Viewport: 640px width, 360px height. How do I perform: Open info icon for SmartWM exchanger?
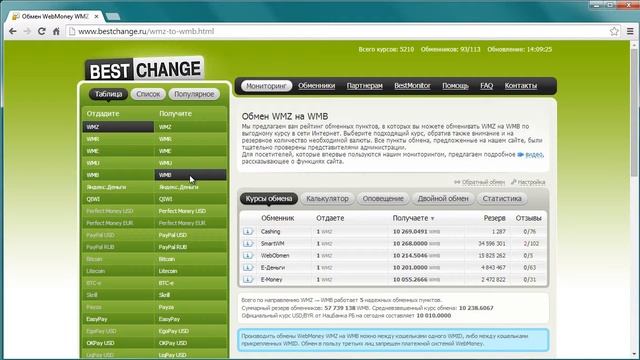247,244
